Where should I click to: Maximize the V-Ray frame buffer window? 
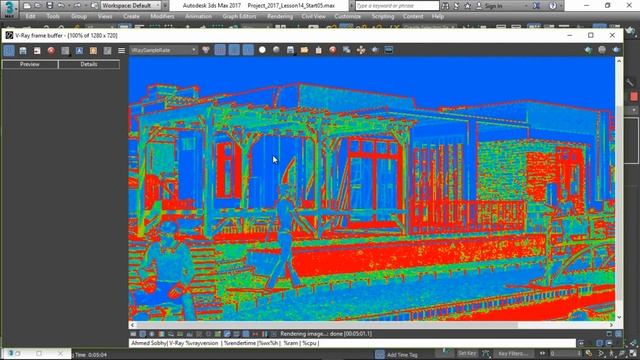tap(591, 36)
